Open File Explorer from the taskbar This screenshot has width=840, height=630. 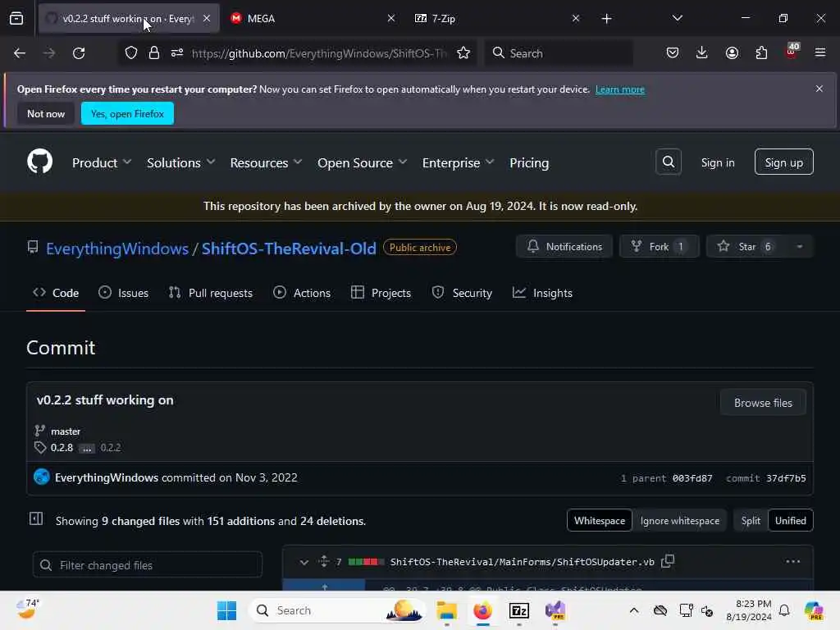click(x=446, y=610)
